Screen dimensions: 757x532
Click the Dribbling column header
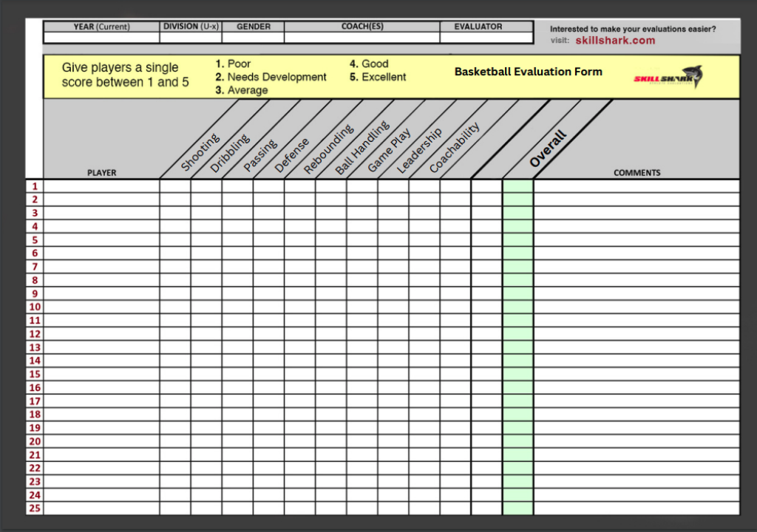230,153
